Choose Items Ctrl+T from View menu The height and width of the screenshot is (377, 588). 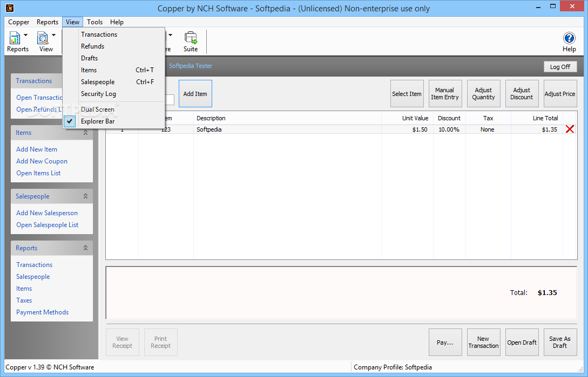114,70
